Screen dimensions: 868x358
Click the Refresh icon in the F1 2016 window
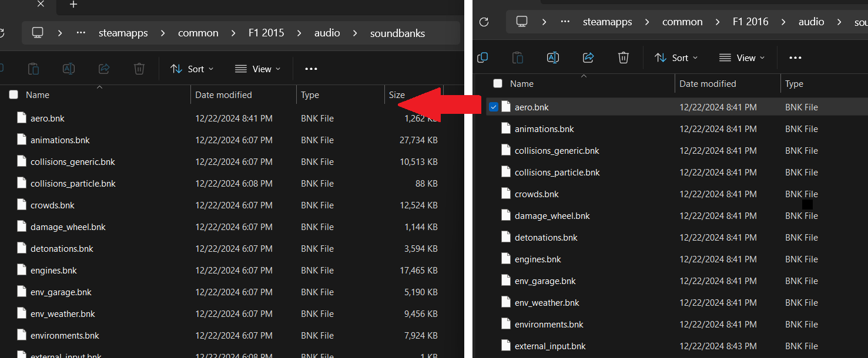click(x=484, y=22)
